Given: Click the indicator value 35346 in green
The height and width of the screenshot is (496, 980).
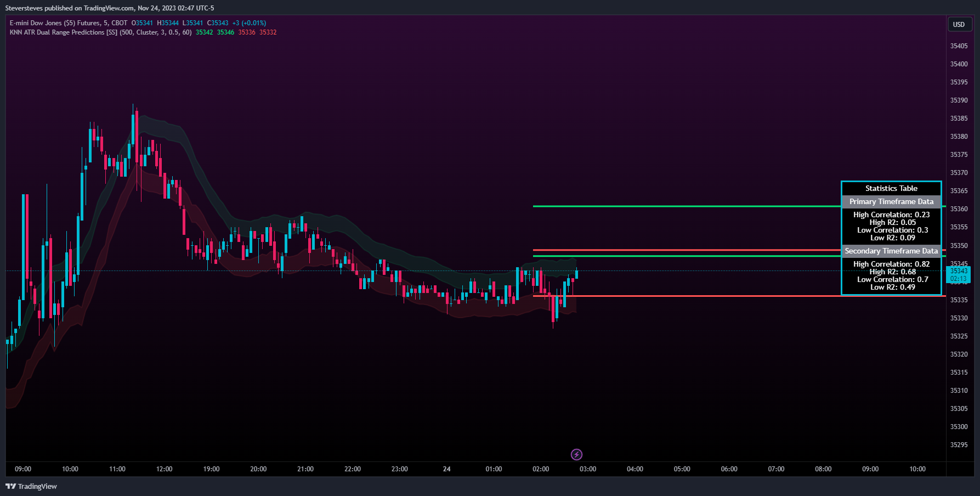Looking at the screenshot, I should pyautogui.click(x=225, y=32).
